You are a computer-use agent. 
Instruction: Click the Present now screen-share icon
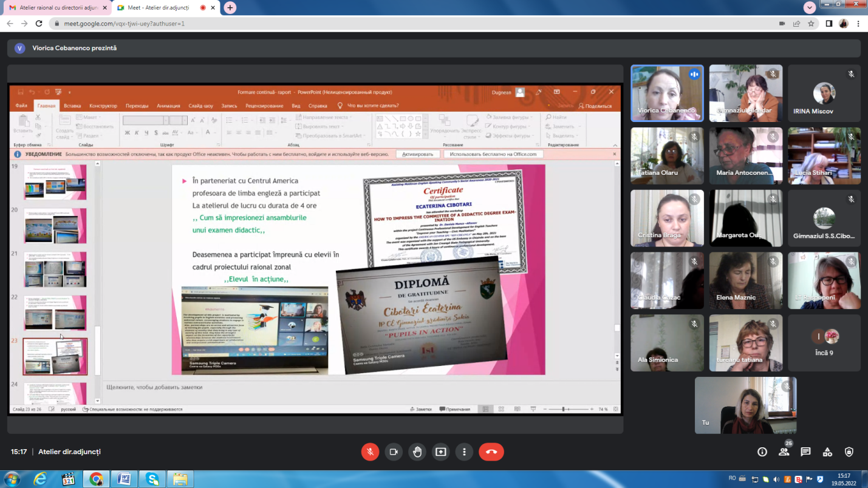pos(440,452)
